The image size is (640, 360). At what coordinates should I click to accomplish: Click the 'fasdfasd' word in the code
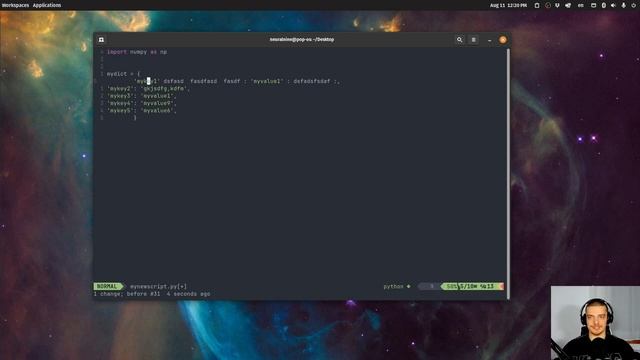[204, 81]
